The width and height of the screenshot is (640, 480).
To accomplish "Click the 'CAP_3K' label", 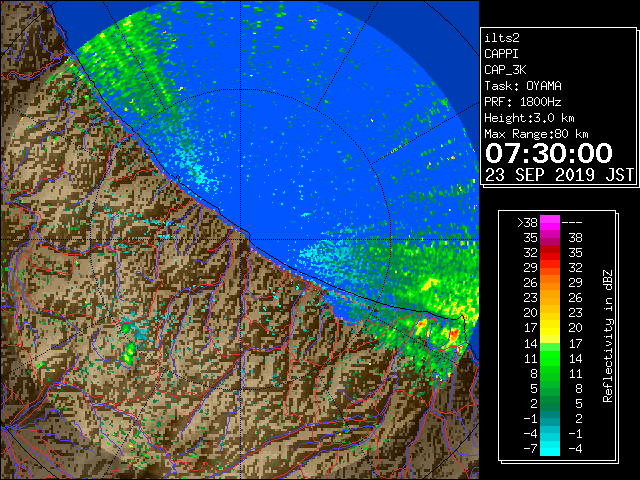I will click(x=505, y=70).
